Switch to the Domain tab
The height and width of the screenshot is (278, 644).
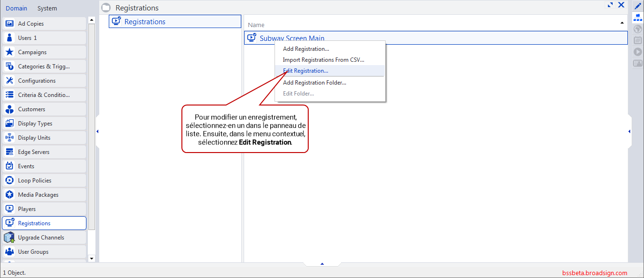point(16,8)
